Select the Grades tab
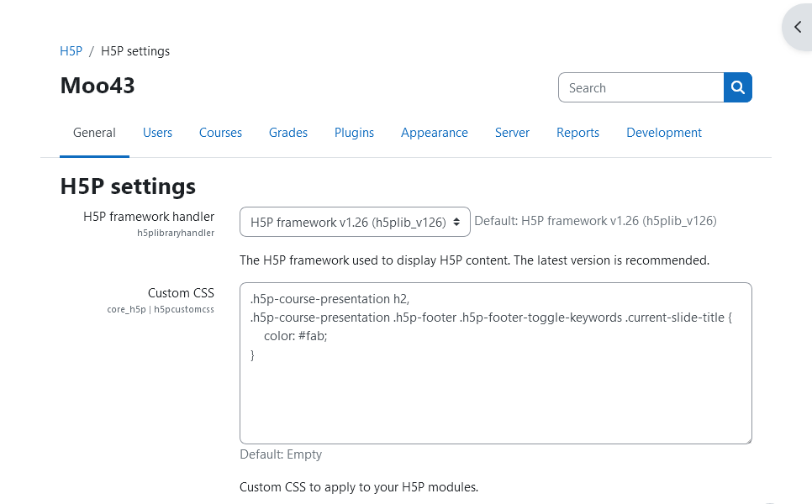Image resolution: width=812 pixels, height=504 pixels. click(x=288, y=133)
